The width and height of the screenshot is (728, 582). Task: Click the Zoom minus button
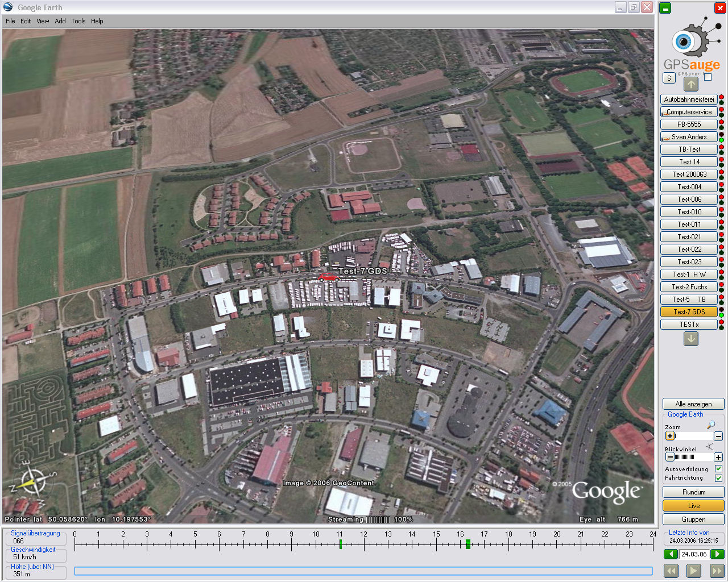point(718,436)
